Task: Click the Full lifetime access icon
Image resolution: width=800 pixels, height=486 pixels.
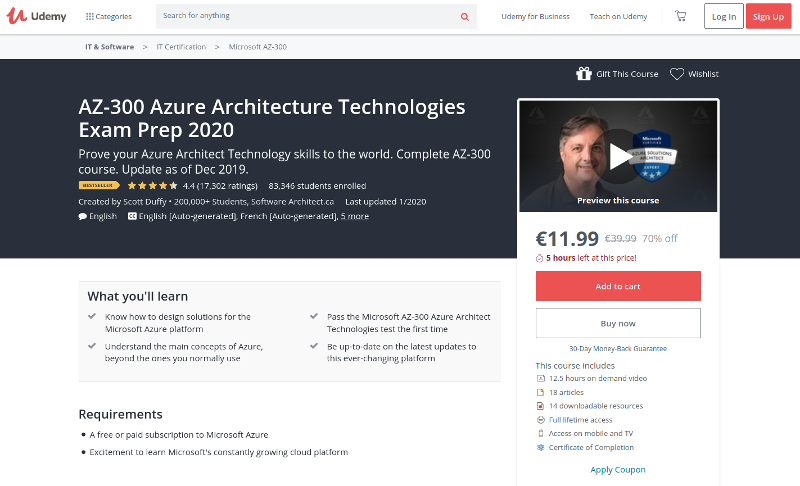Action: click(541, 420)
